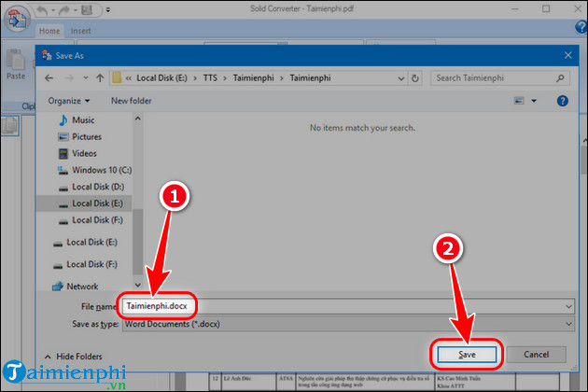588x392 pixels.
Task: Click the Save button
Action: pyautogui.click(x=467, y=355)
